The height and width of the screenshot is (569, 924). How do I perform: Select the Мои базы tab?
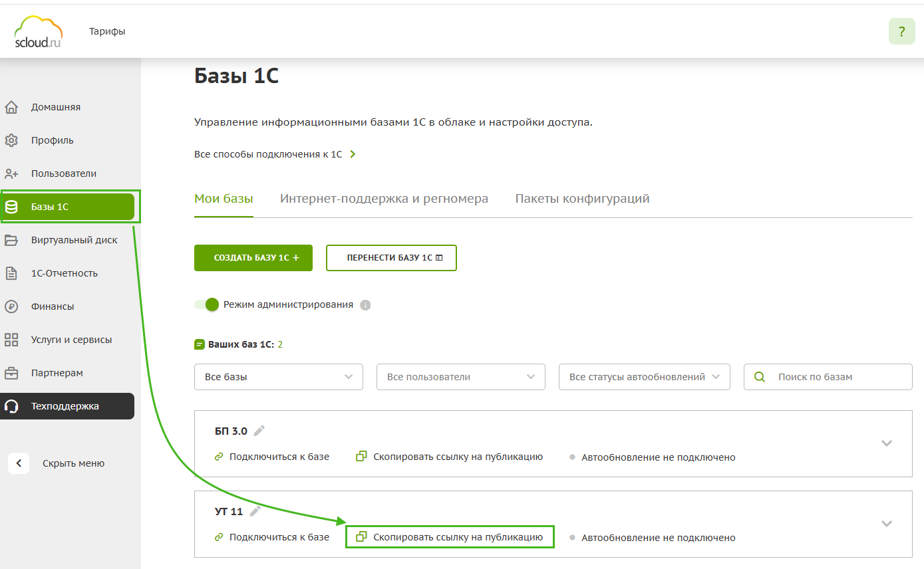[x=224, y=199]
